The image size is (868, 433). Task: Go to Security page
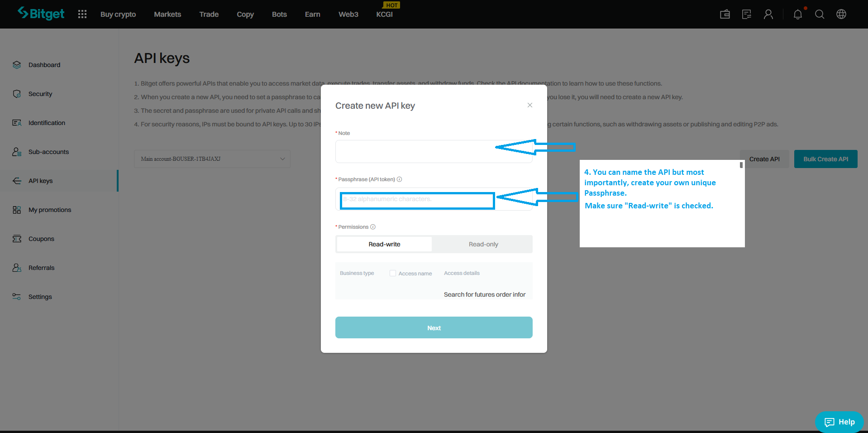pyautogui.click(x=40, y=94)
